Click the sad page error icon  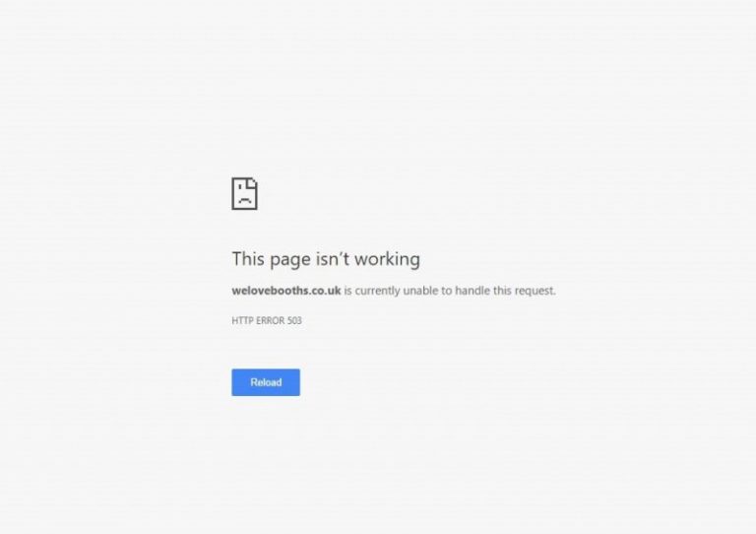244,194
